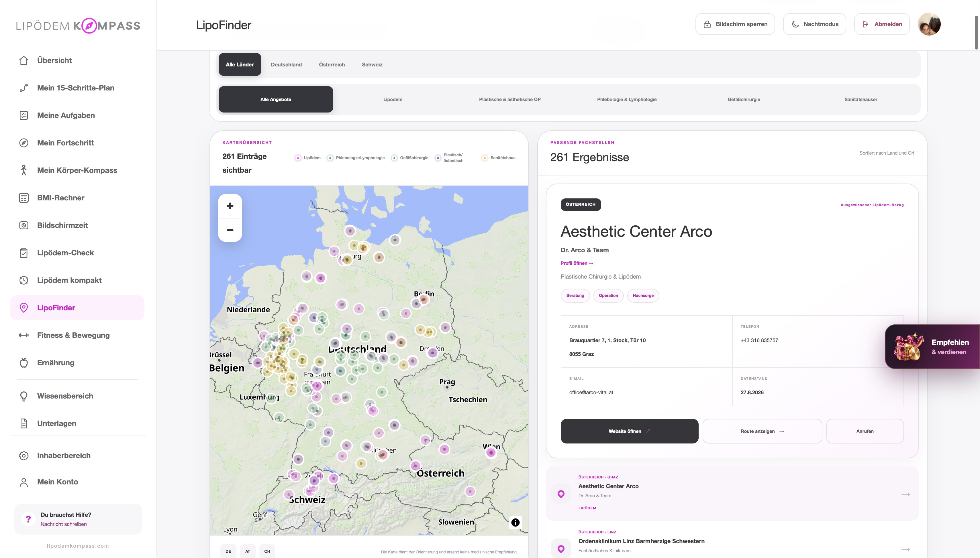Toggle Gefäßchirurgie legend marker in the map legend
The image size is (980, 558).
tap(394, 158)
